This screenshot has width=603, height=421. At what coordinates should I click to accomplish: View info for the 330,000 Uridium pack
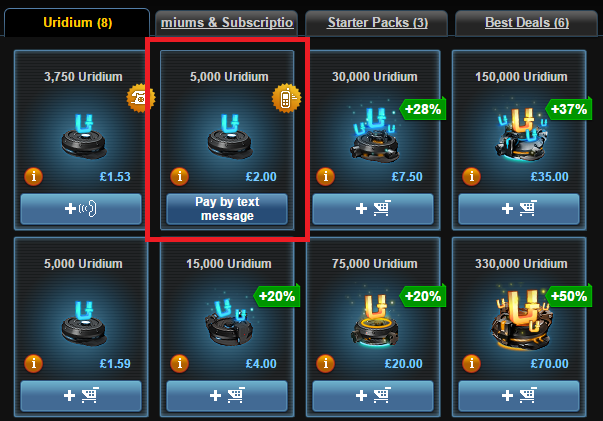point(471,363)
